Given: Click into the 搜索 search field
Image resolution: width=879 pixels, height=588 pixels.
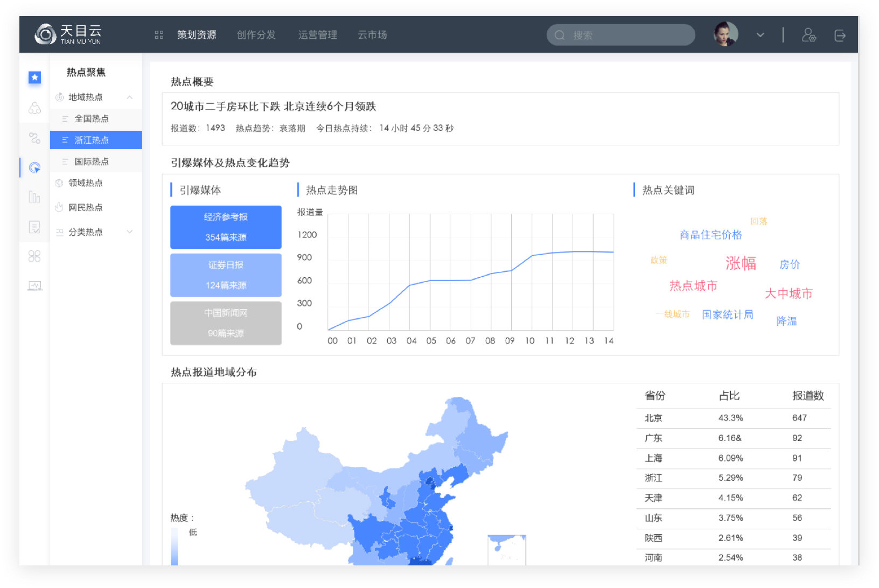Looking at the screenshot, I should [625, 35].
